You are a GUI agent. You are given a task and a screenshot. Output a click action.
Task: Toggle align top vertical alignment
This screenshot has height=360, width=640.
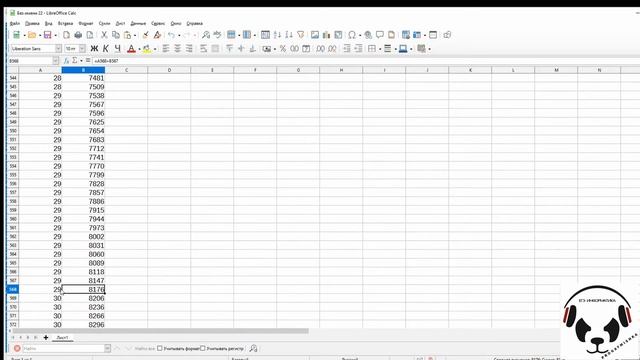(229, 49)
